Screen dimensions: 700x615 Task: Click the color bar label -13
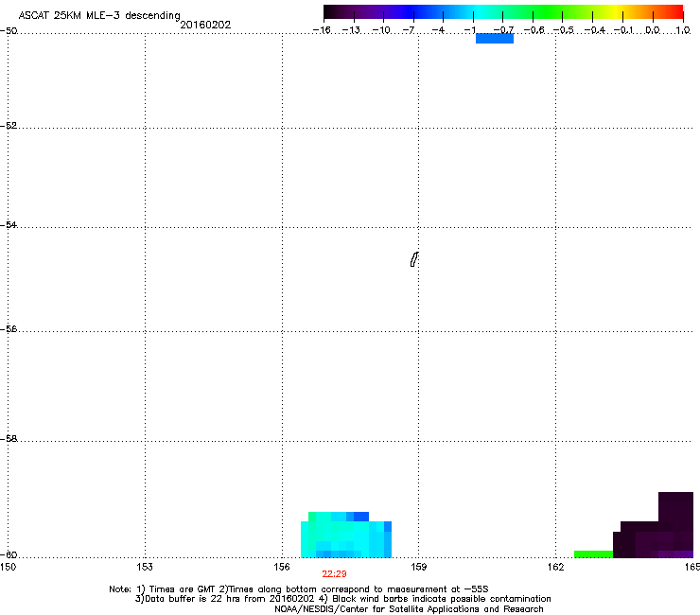click(351, 30)
